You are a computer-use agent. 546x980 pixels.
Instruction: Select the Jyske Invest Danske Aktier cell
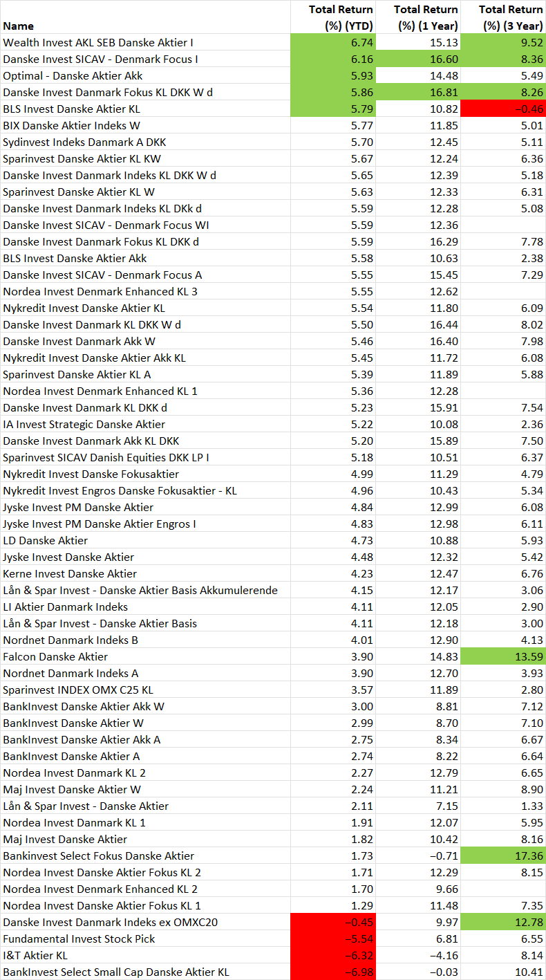146,557
